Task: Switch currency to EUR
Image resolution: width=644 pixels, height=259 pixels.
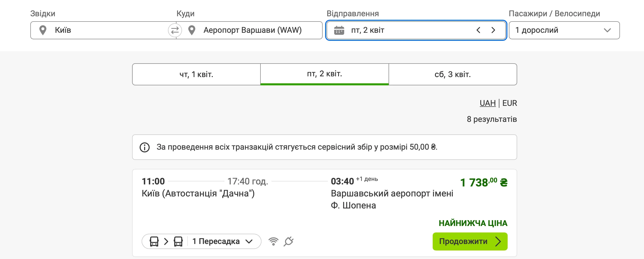Action: click(510, 103)
